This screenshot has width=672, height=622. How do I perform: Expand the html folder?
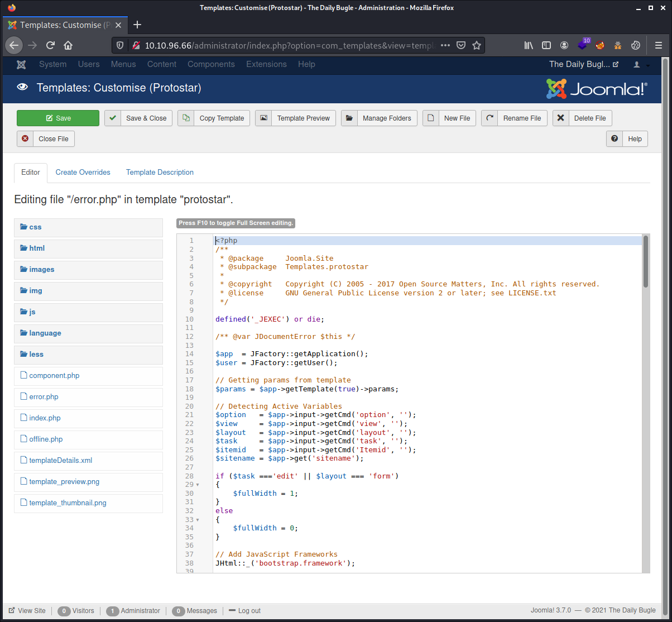point(88,248)
